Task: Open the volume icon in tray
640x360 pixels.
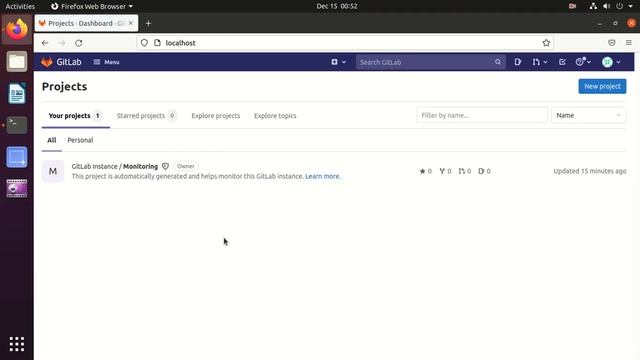Action: [x=607, y=6]
